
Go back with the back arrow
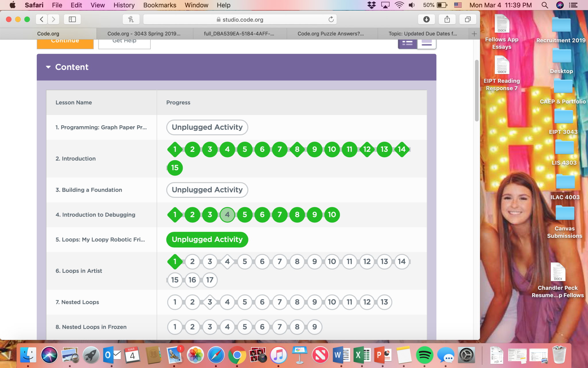click(x=42, y=19)
